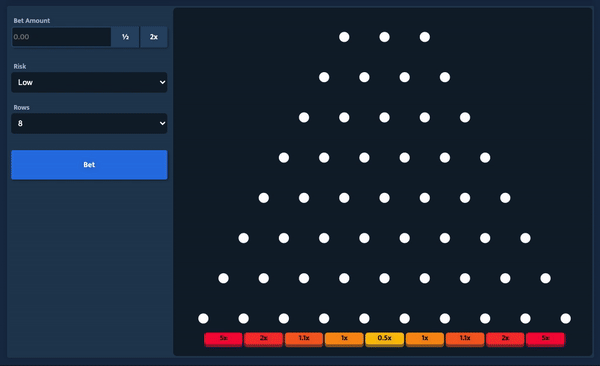Click the "Risk" label
Screen dimensions: 600x366
(20, 66)
